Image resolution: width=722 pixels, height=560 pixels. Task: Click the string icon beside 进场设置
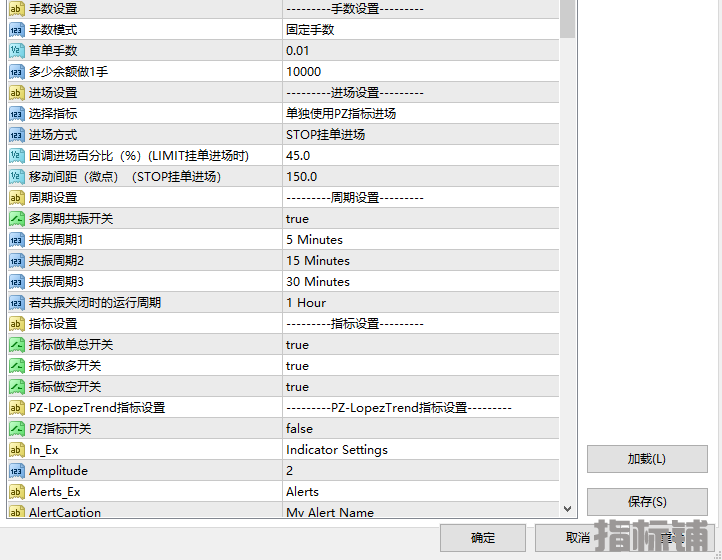pyautogui.click(x=16, y=93)
